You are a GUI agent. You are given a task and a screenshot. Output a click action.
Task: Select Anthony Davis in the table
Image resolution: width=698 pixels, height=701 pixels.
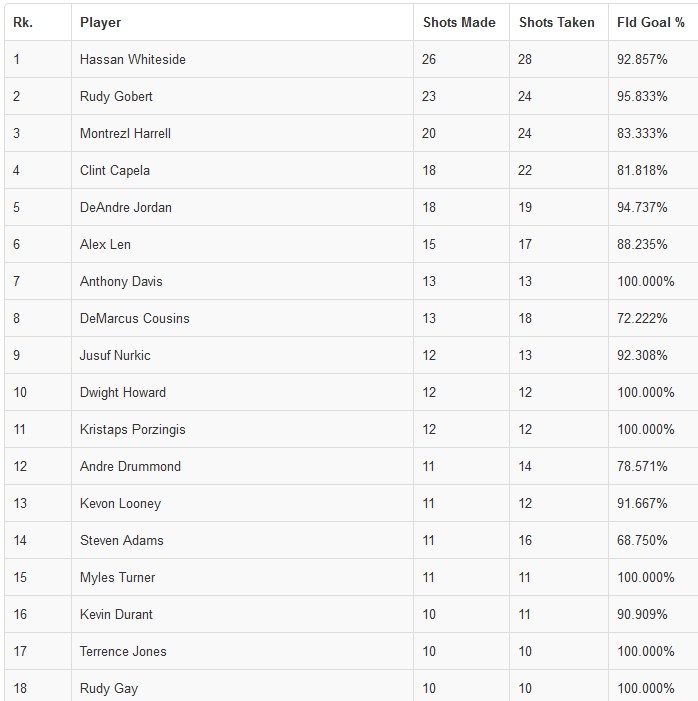click(121, 281)
